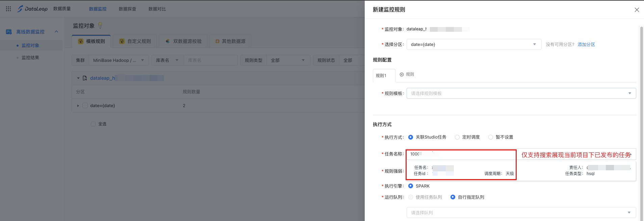Screen dimensions: 644x221
Task: Click the 任务名称 search input
Action: pyautogui.click(x=521, y=154)
